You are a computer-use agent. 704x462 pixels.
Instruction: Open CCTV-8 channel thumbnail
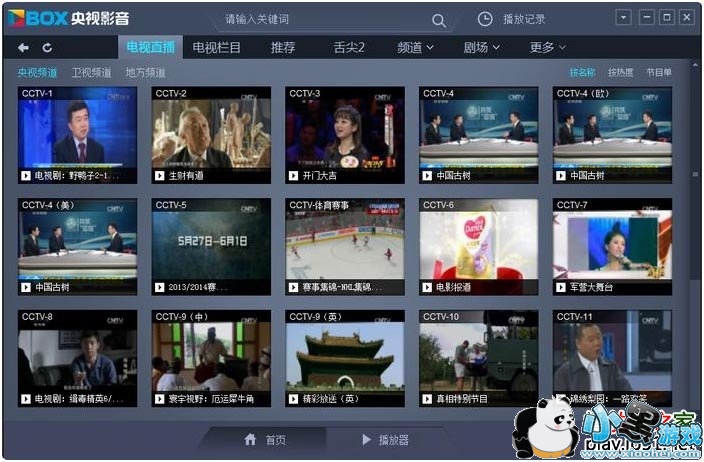77,358
